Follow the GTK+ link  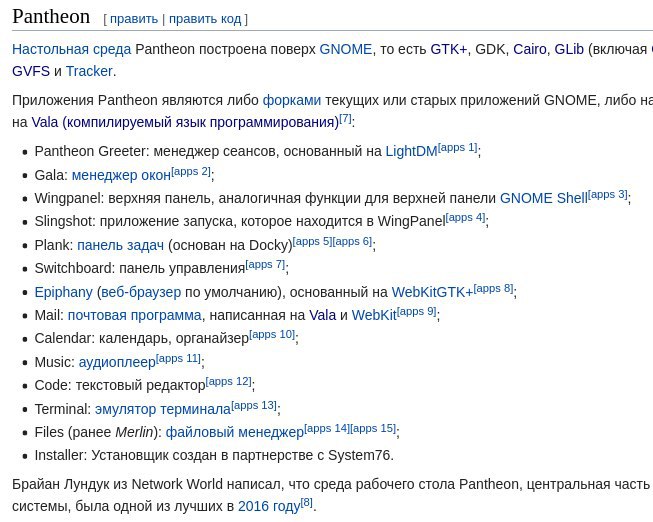(x=449, y=49)
